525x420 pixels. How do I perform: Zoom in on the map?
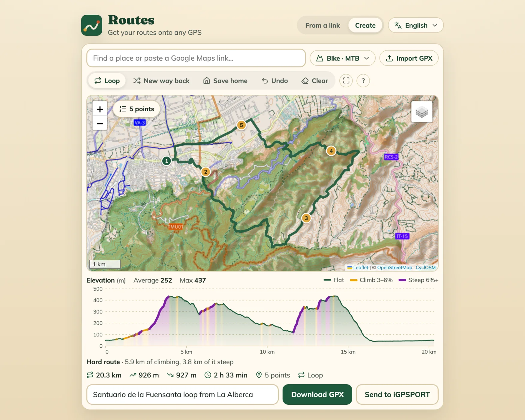(100, 109)
